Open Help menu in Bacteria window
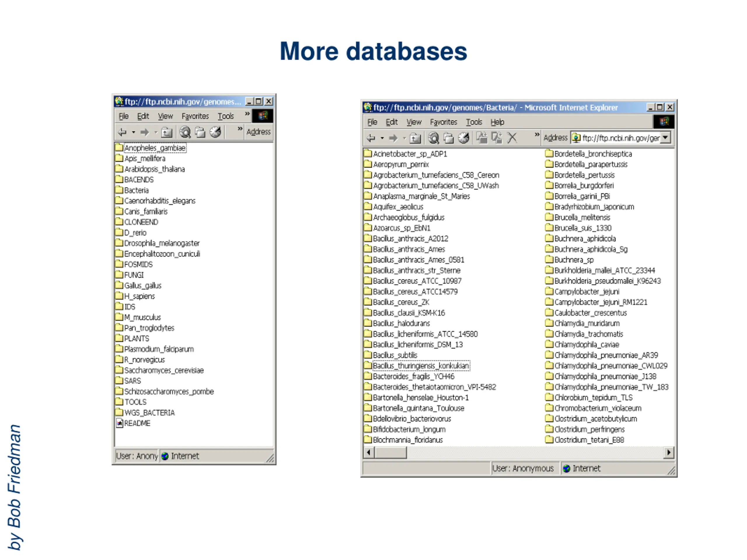The width and height of the screenshot is (747, 560). pyautogui.click(x=497, y=122)
